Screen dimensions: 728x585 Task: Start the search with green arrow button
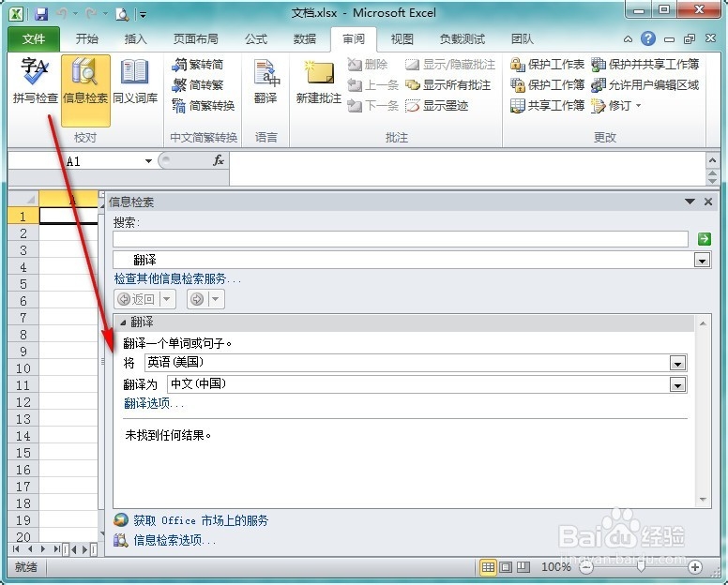[x=704, y=239]
